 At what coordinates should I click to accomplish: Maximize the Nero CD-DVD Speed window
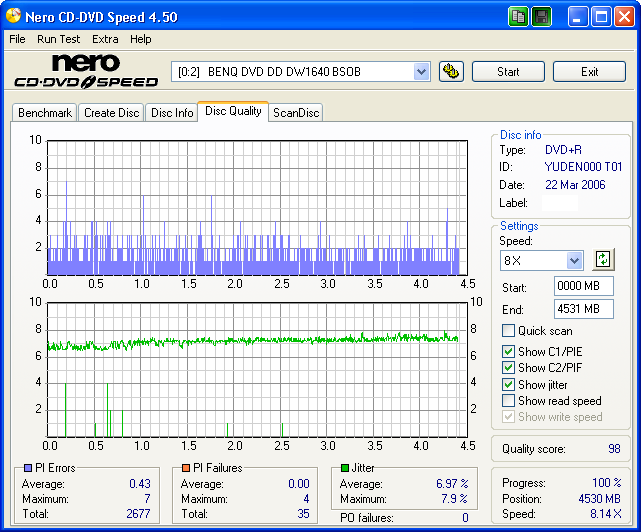(x=601, y=16)
